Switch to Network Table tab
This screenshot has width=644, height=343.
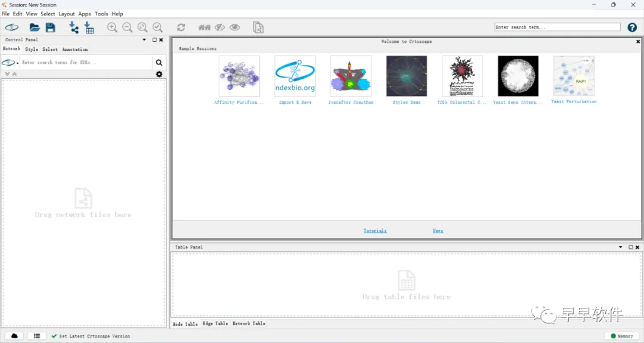(x=249, y=324)
